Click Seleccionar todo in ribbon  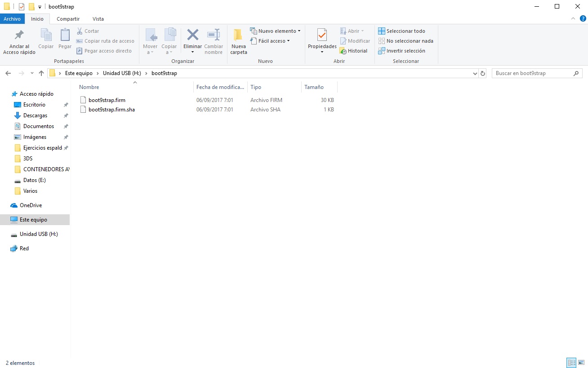pos(401,31)
